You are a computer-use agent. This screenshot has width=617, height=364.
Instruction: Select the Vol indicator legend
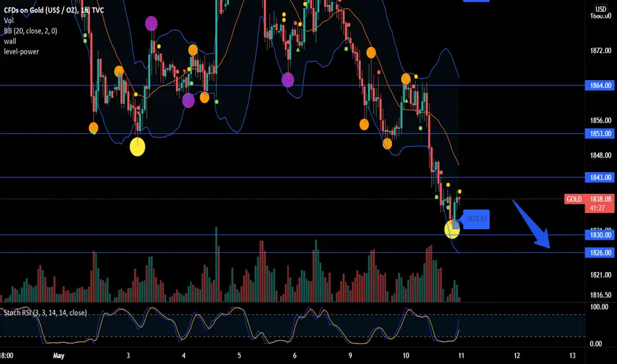(9, 21)
